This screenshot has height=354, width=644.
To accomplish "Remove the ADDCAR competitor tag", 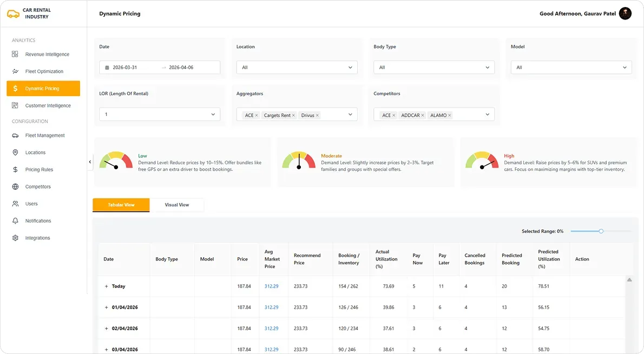I will (x=423, y=115).
